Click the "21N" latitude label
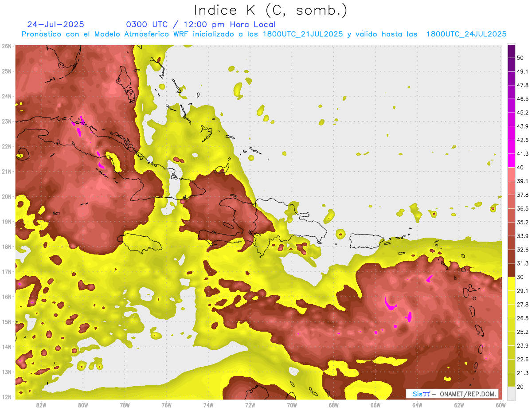 point(7,171)
